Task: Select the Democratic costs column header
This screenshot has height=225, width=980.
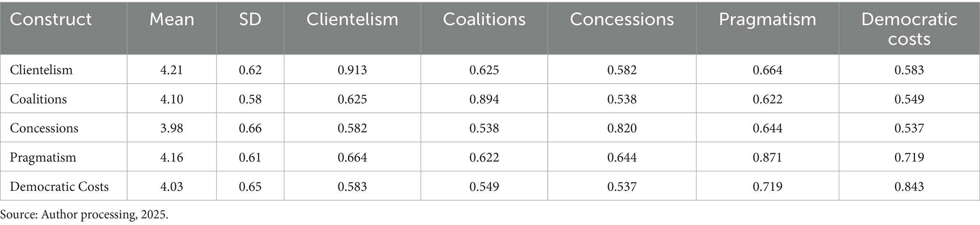Action: 909,28
